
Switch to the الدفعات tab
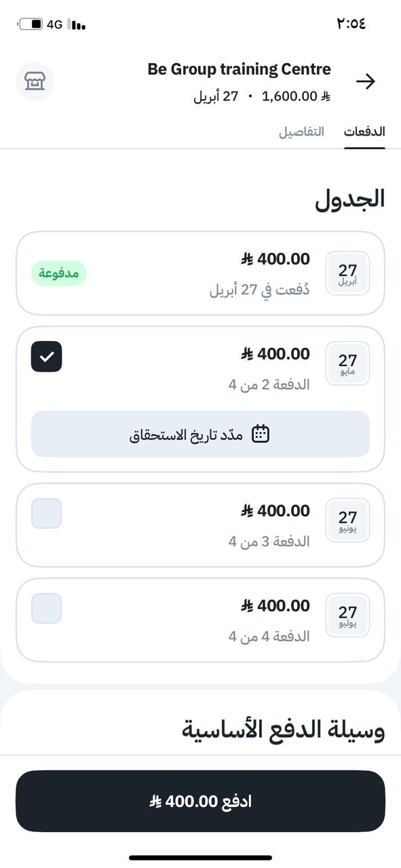[364, 132]
